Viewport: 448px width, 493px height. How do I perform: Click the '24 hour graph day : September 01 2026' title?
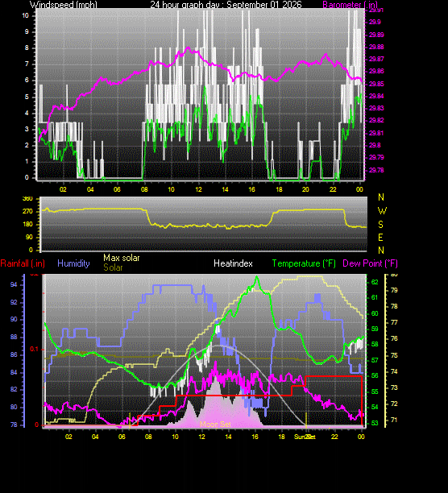coord(226,4)
